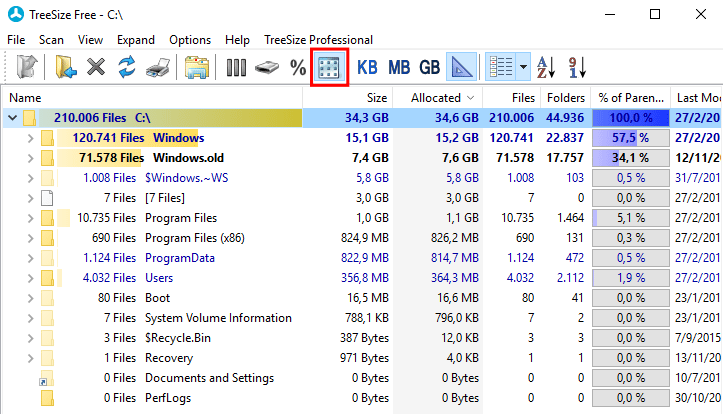Expand the Windows folder node
This screenshot has width=723, height=414.
point(30,138)
